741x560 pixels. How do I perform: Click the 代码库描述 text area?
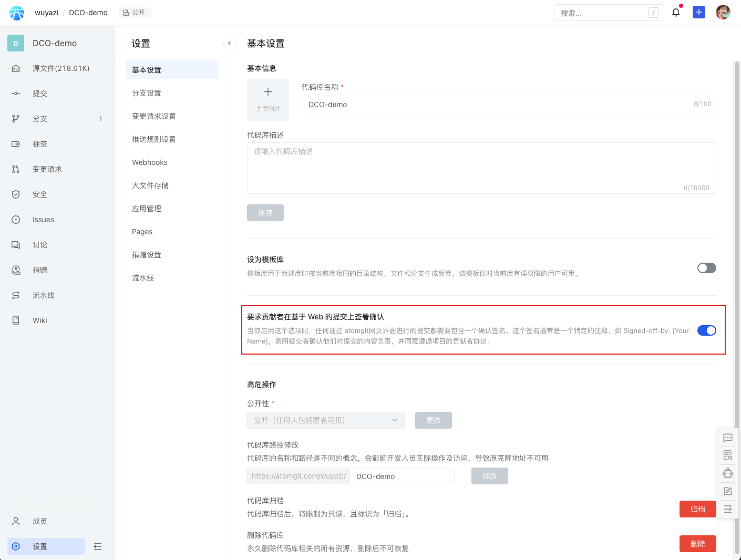481,168
